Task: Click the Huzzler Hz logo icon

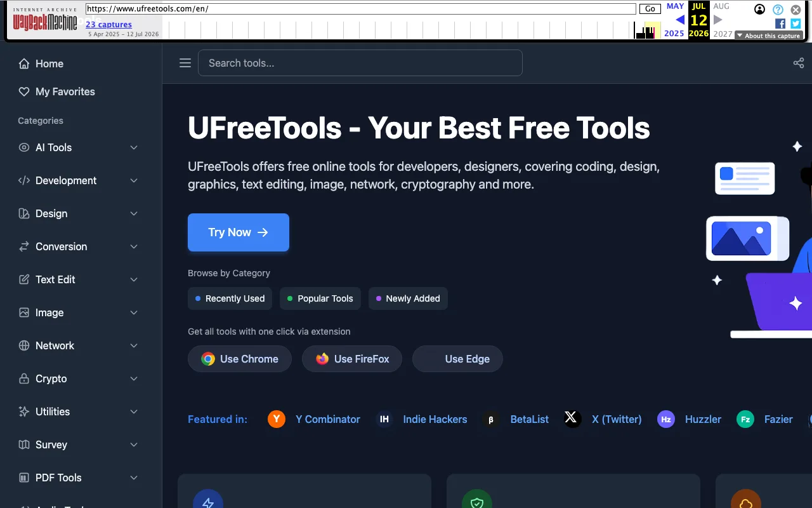Action: (666, 419)
